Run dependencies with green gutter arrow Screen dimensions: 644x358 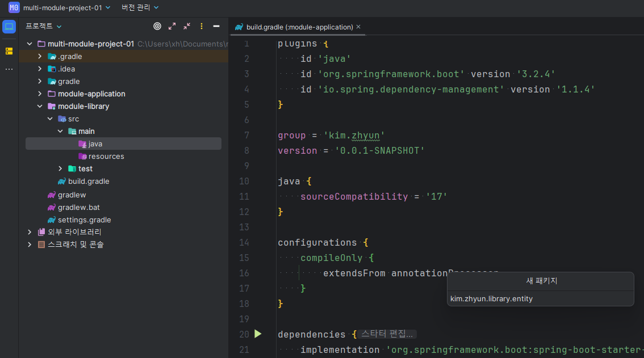[258, 334]
